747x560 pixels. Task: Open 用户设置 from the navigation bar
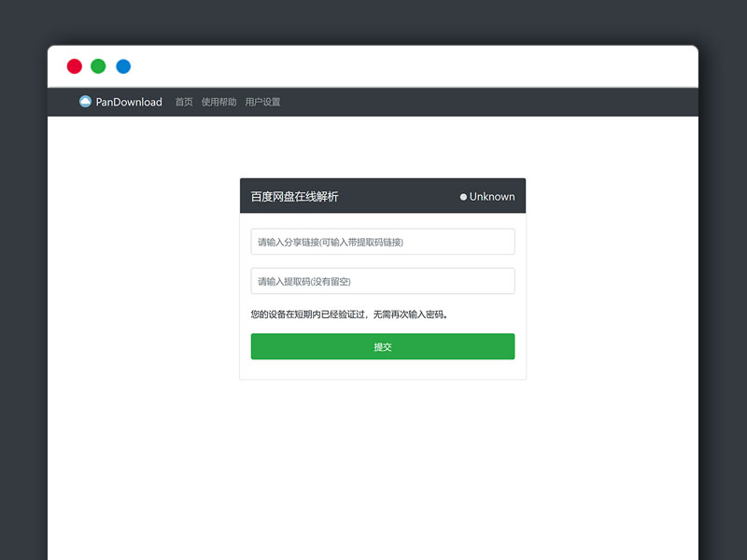point(262,103)
